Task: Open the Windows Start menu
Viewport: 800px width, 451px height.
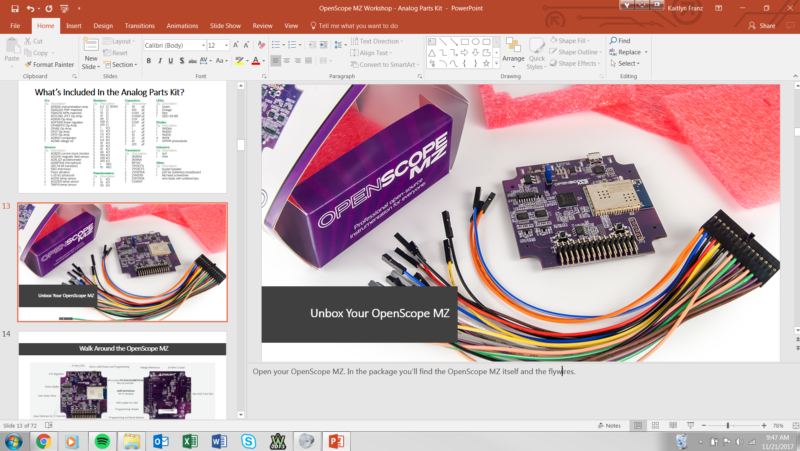Action: (13, 441)
